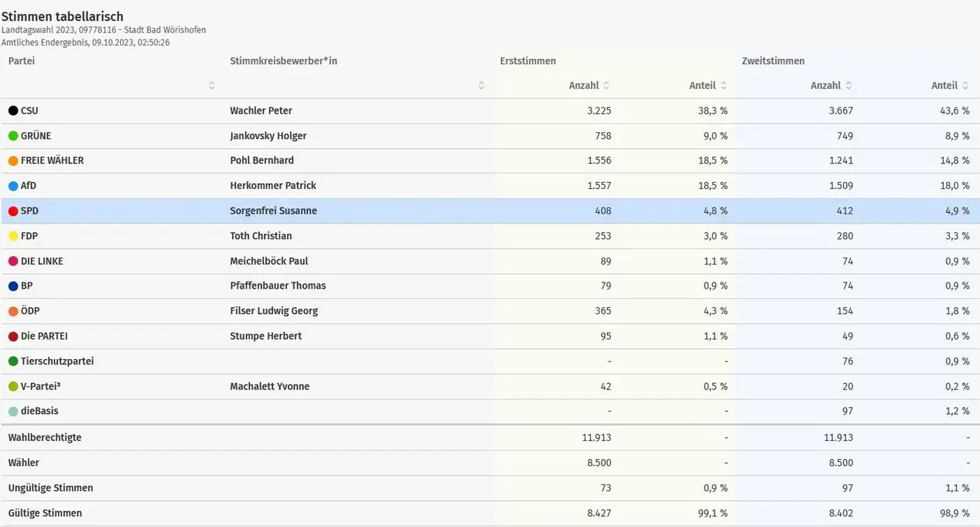Click candidate Filser Ludwig Georg
Screen dimensions: 980x527
tap(274, 311)
